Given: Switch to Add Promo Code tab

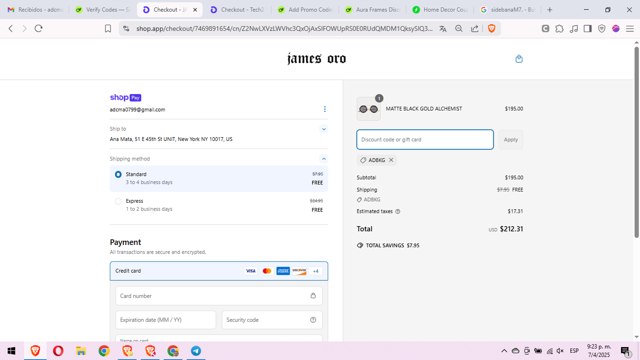Looking at the screenshot, I should [304, 9].
